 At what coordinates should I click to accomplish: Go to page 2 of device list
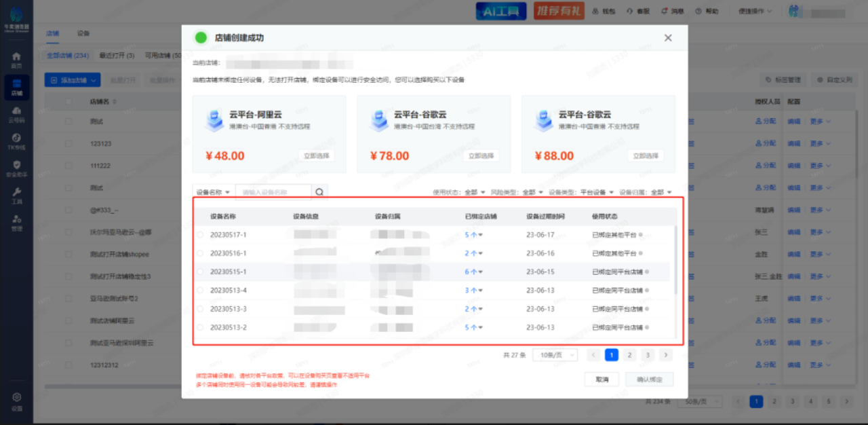click(x=629, y=355)
